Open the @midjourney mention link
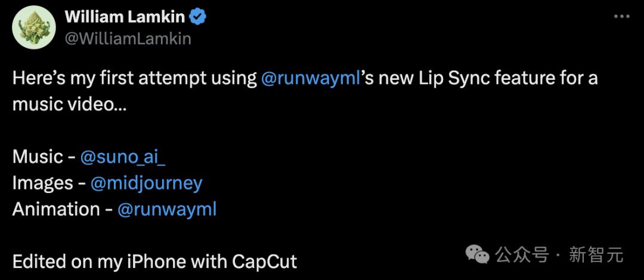Viewport: 644px width, 280px height. click(x=146, y=183)
